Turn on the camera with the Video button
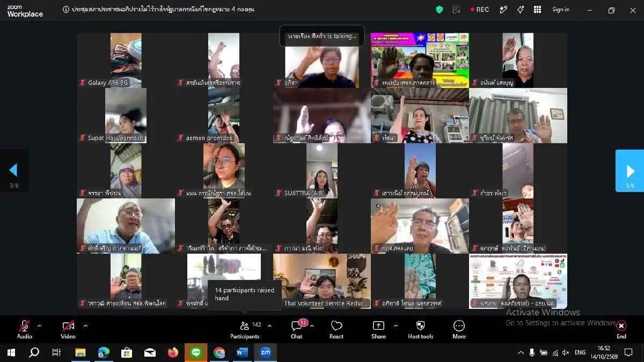Image resolution: width=644 pixels, height=362 pixels. 68,329
